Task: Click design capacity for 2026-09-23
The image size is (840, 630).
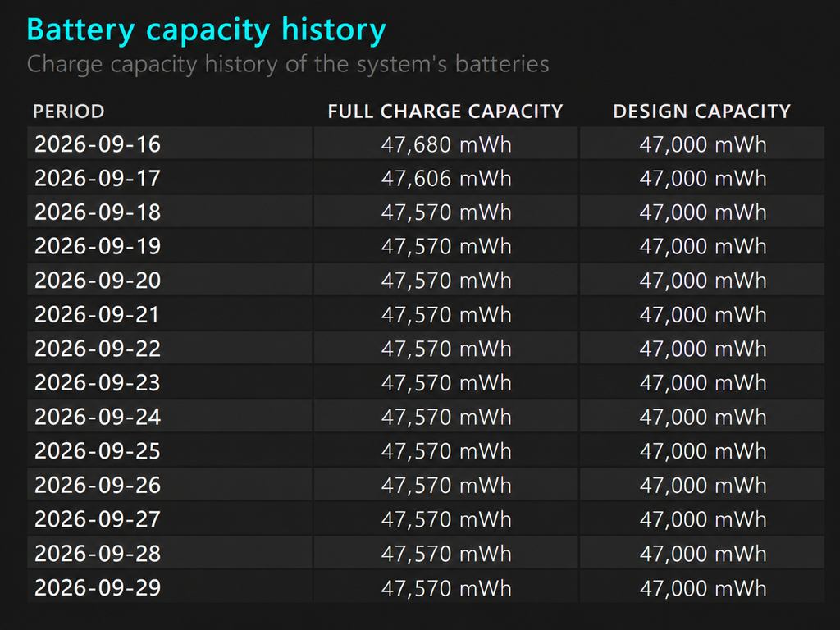Action: pyautogui.click(x=703, y=383)
